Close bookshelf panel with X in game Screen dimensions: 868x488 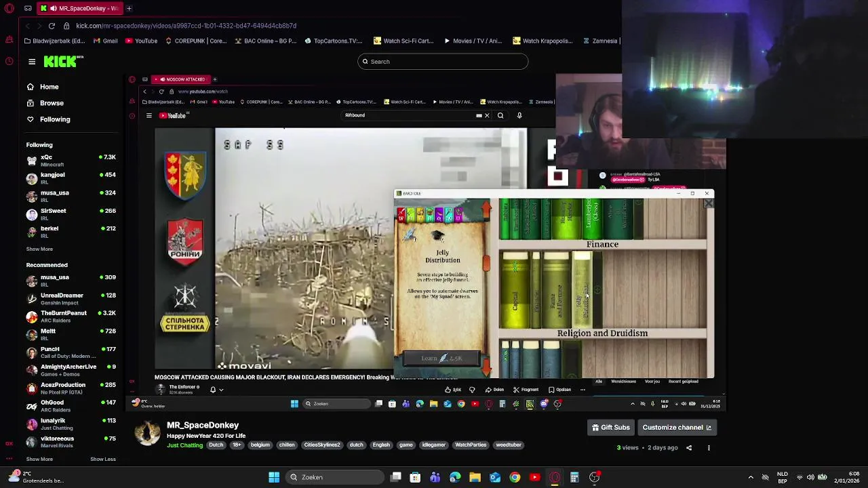point(709,203)
